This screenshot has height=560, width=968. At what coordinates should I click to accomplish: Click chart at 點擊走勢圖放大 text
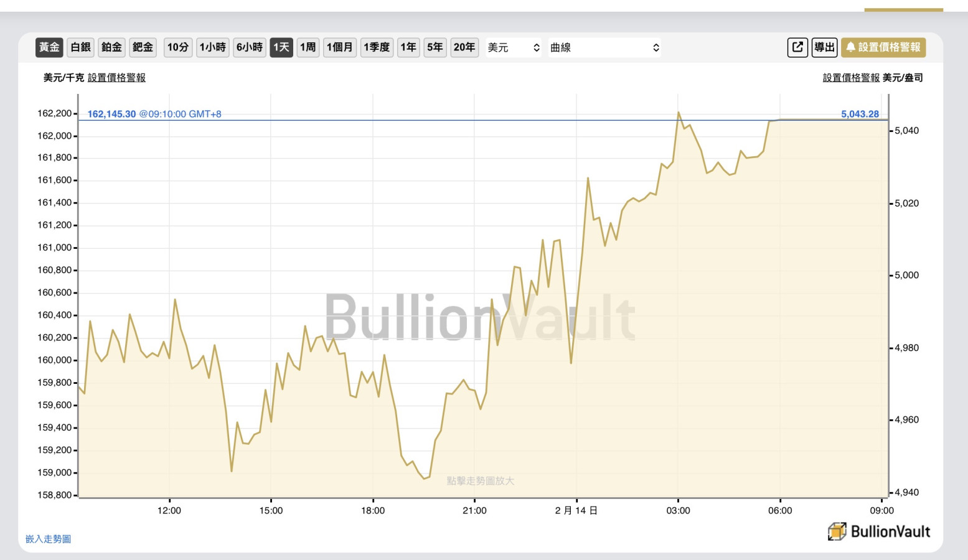pos(481,481)
